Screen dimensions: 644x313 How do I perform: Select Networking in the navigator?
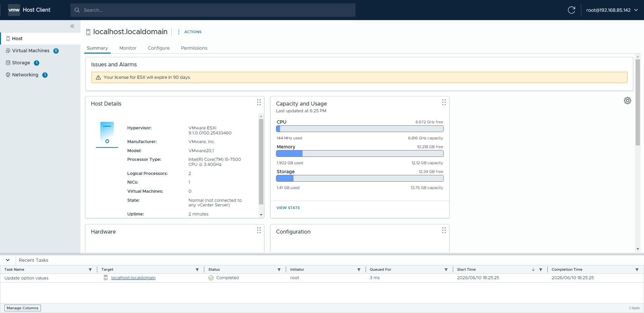coord(40,75)
